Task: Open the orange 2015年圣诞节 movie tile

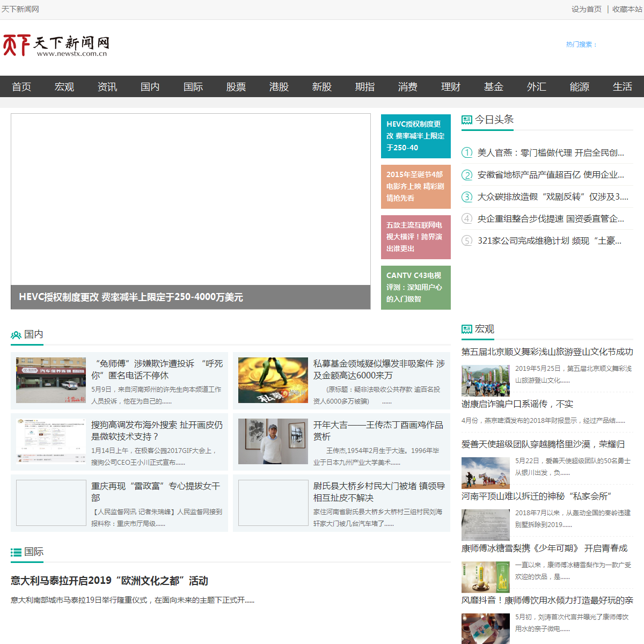Action: [415, 186]
